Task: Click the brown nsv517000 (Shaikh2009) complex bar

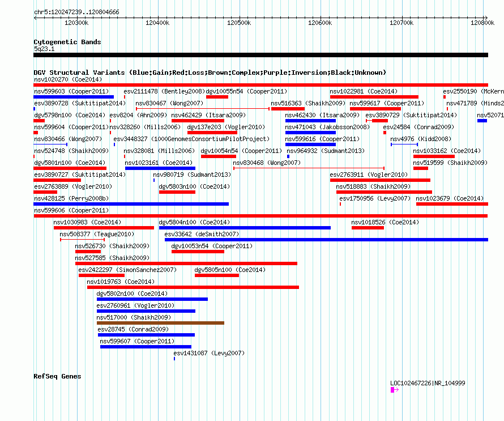Action: point(160,323)
